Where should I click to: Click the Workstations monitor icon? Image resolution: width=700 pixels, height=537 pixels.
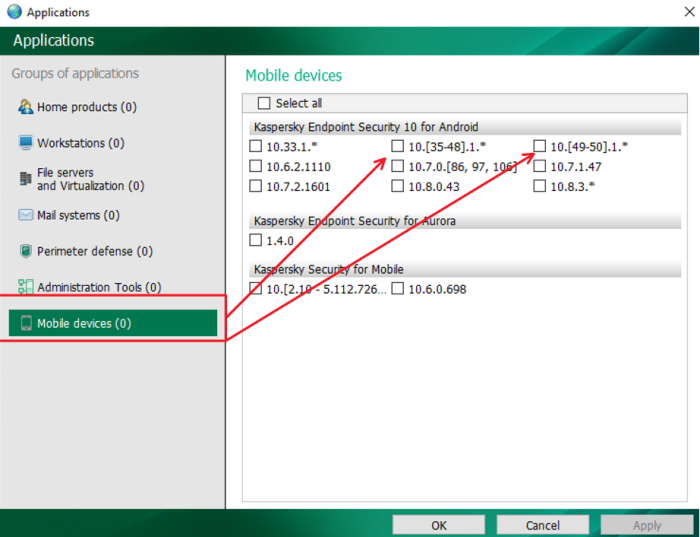tap(25, 143)
